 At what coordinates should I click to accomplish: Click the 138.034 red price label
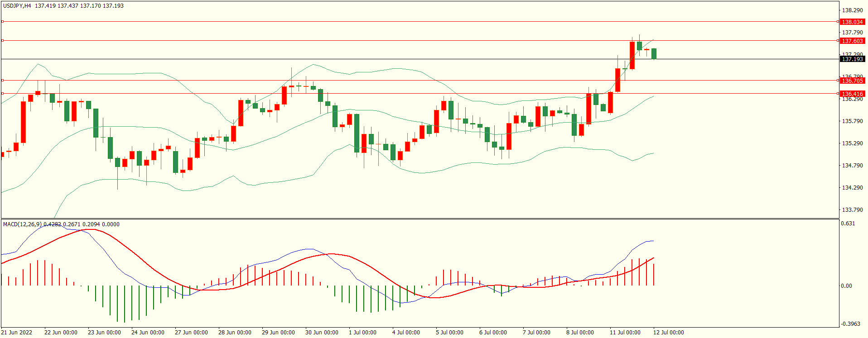[852, 22]
